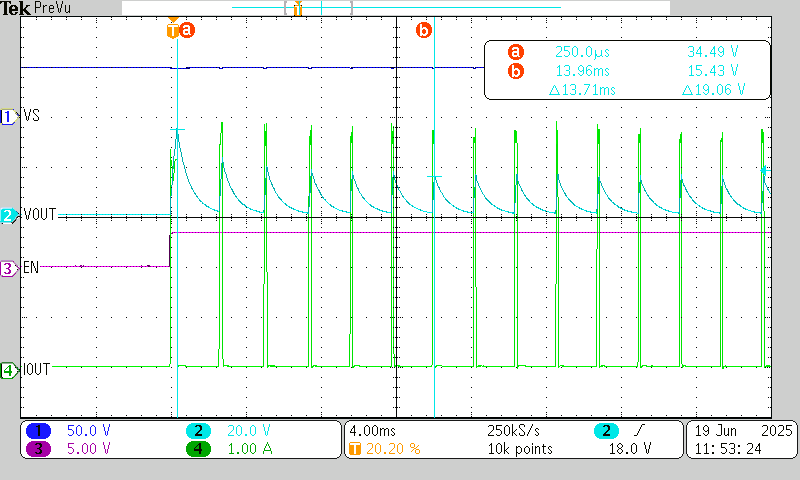Viewport: 800px width, 480px height.
Task: Select cursor a marker at top of graticule
Action: point(187,30)
